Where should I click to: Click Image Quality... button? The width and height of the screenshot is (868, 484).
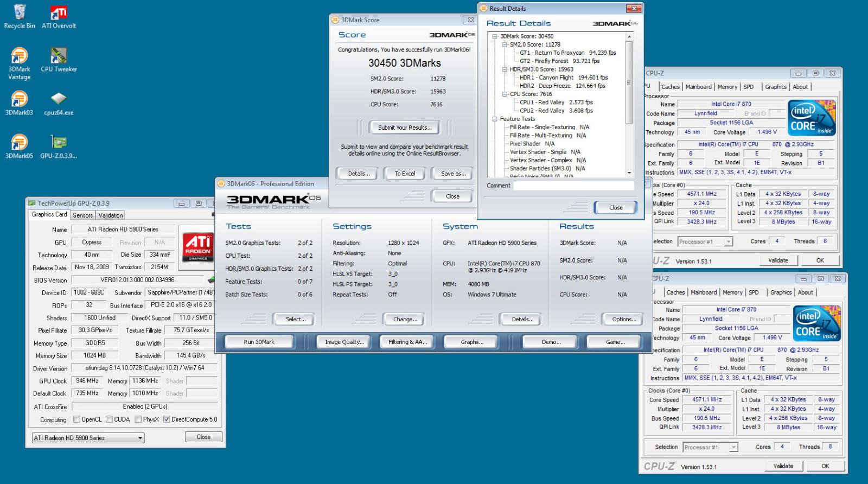(x=344, y=342)
